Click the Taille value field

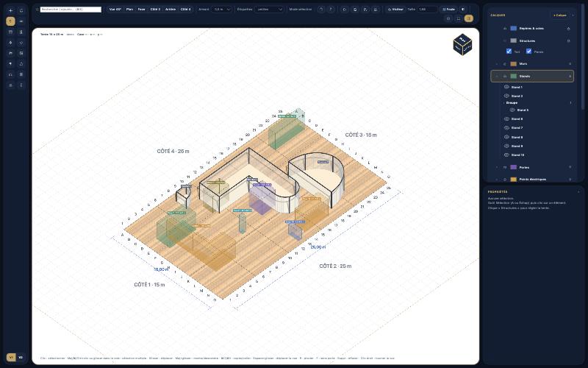pyautogui.click(x=427, y=10)
